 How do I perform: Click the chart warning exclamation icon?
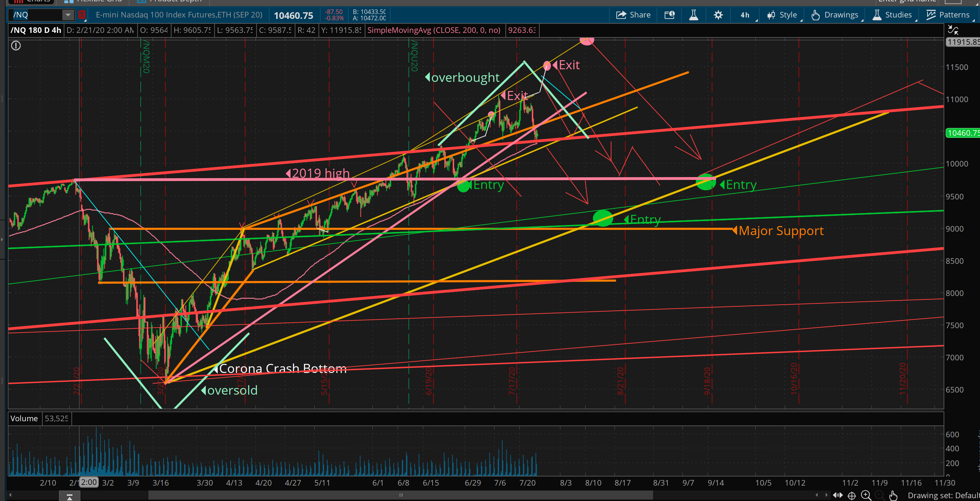pyautogui.click(x=16, y=46)
